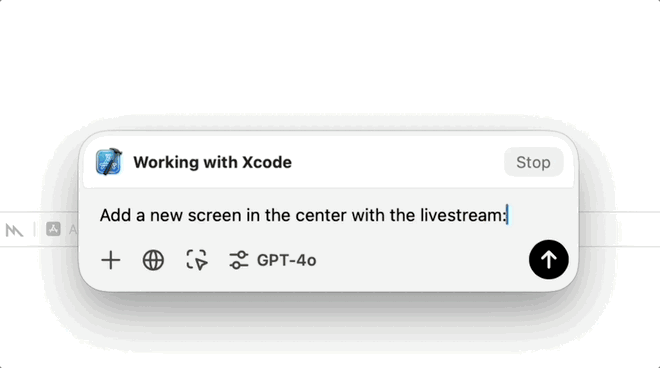The image size is (660, 368).
Task: Focus the prompt text input field
Action: point(328,216)
